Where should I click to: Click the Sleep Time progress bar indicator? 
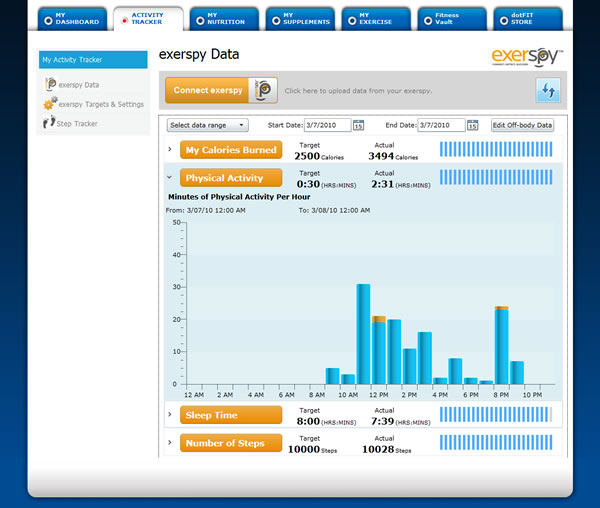point(496,415)
